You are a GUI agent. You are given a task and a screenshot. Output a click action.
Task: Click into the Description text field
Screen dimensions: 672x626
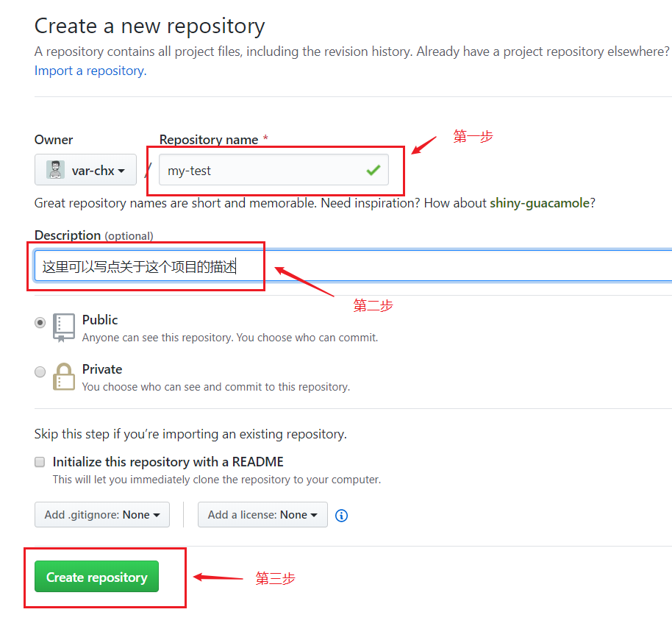click(441, 266)
